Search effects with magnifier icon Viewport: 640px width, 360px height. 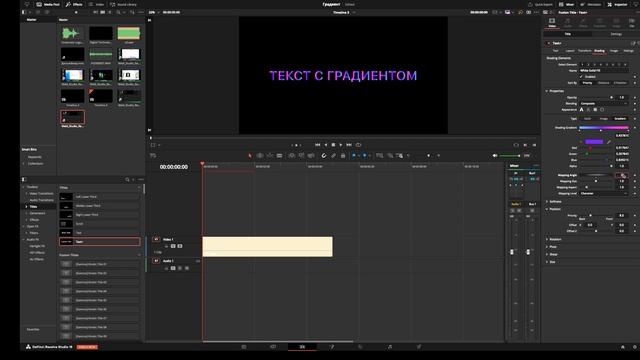click(127, 180)
